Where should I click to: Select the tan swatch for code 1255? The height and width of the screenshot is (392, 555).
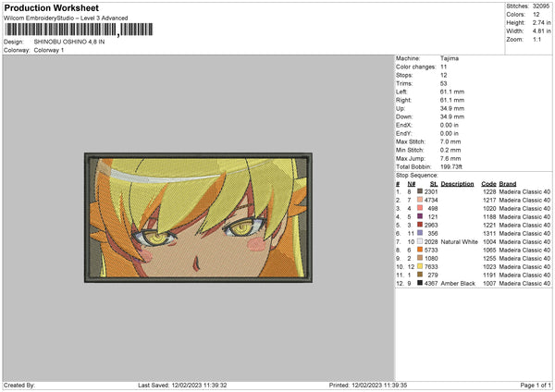coord(420,258)
